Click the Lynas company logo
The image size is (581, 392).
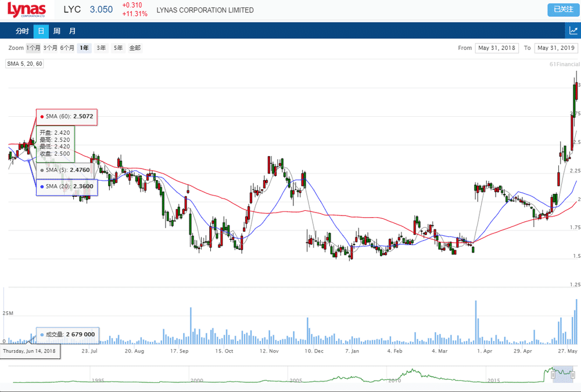coord(27,10)
